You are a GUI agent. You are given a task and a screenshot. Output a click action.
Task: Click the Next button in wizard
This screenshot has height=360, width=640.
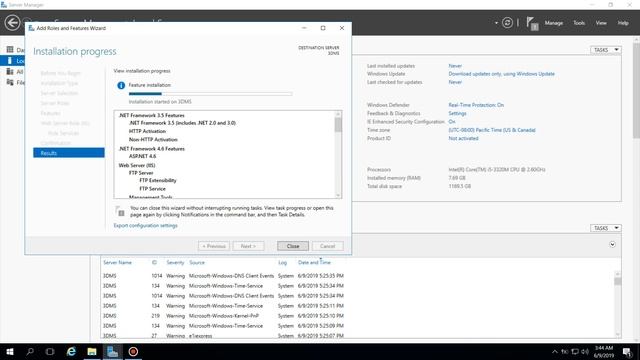(x=248, y=246)
